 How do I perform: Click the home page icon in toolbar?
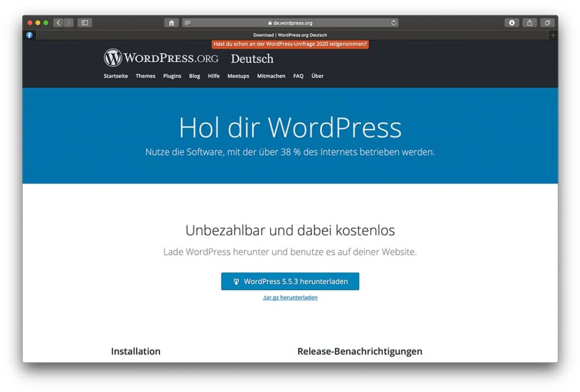171,23
